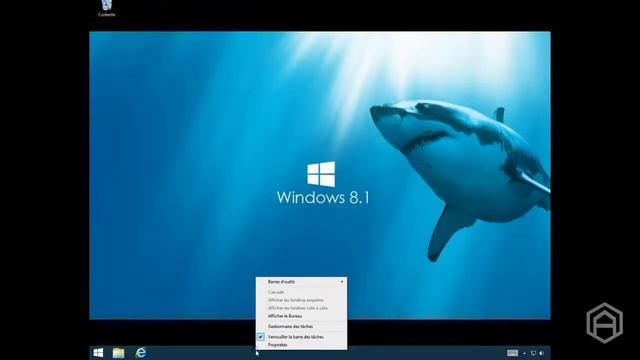Choose Afficher les fenêtres empilées entry
This screenshot has width=640, height=360.
tap(302, 300)
